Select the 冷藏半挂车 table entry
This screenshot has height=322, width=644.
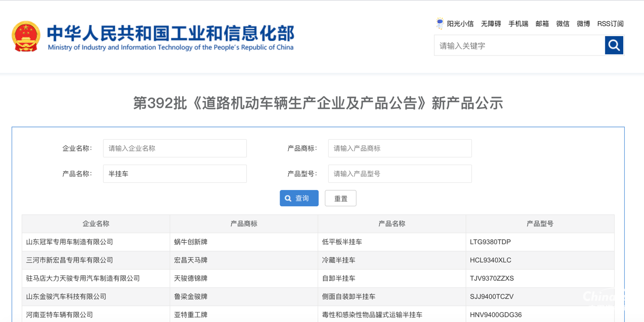coord(339,260)
